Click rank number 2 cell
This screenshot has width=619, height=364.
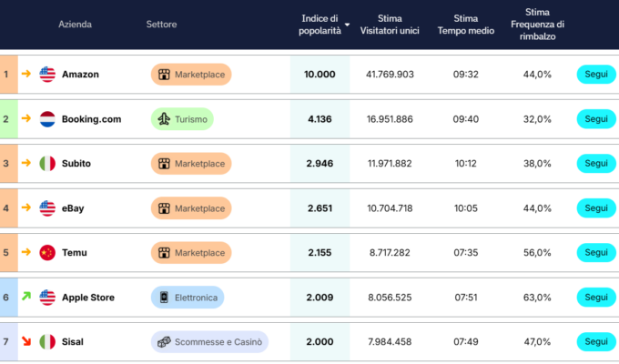click(x=9, y=119)
